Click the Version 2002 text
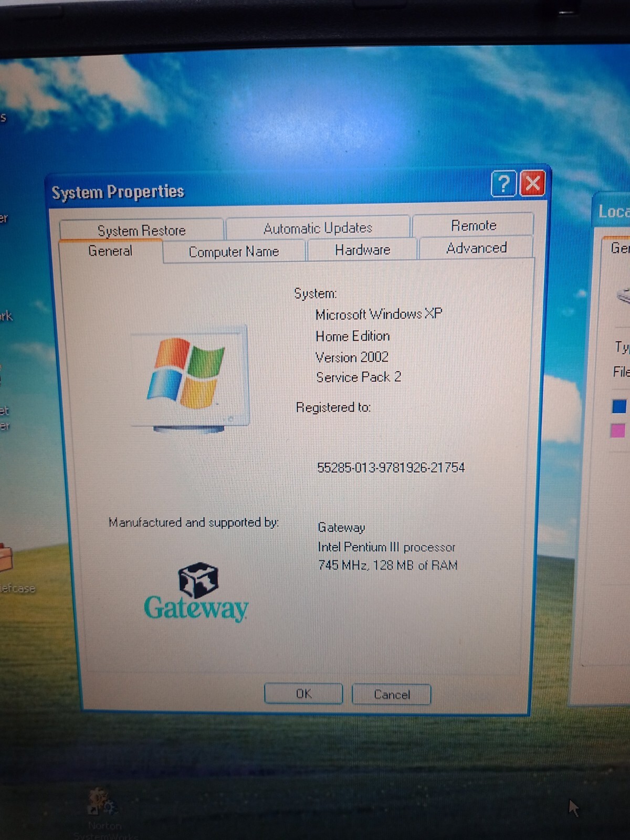Image resolution: width=630 pixels, height=840 pixels. click(352, 357)
